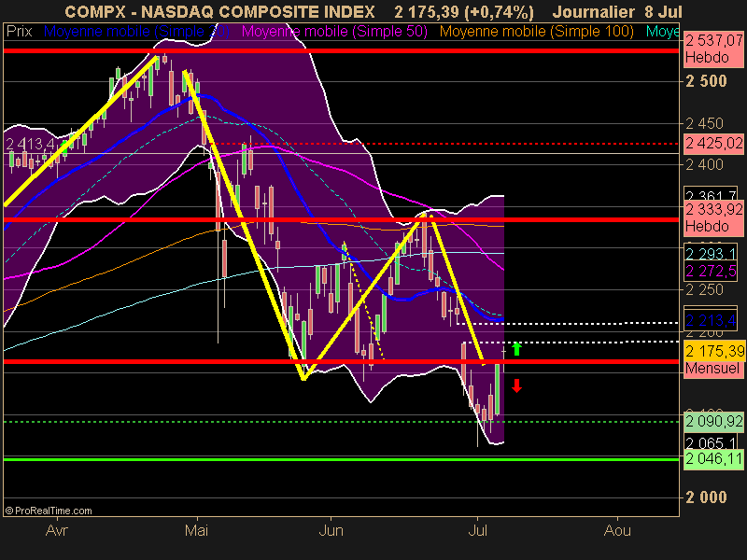Screen dimensions: 747x560
Task: Click the '2 333,92 Hebdo' price tag
Action: tap(713, 217)
